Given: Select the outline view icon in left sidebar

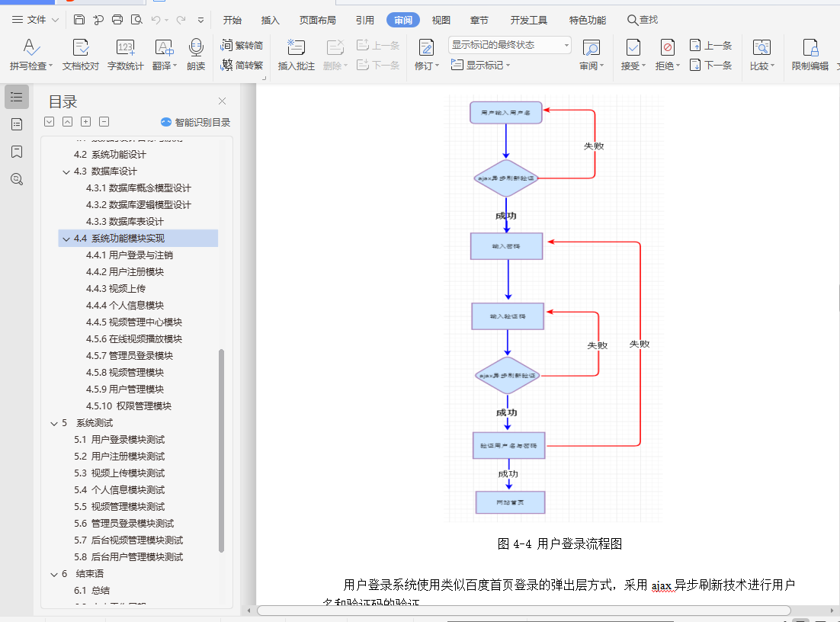Looking at the screenshot, I should [x=17, y=97].
